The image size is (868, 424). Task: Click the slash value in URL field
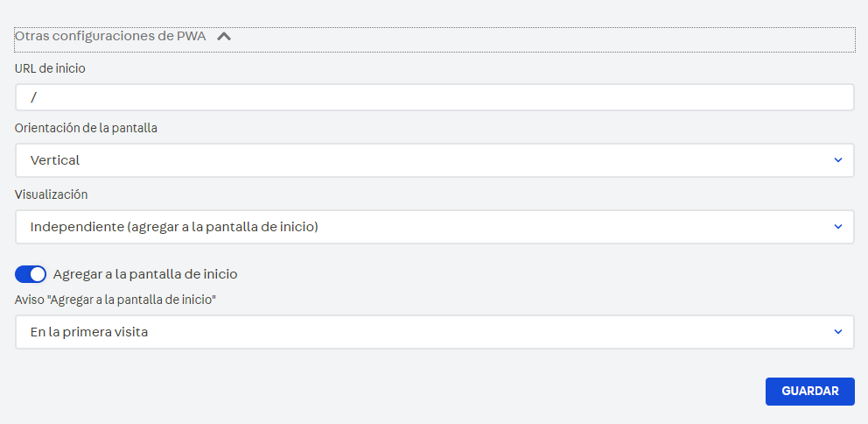[x=33, y=97]
